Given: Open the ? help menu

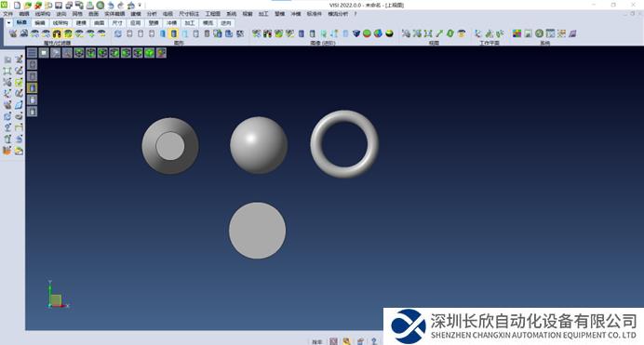Looking at the screenshot, I should [356, 14].
